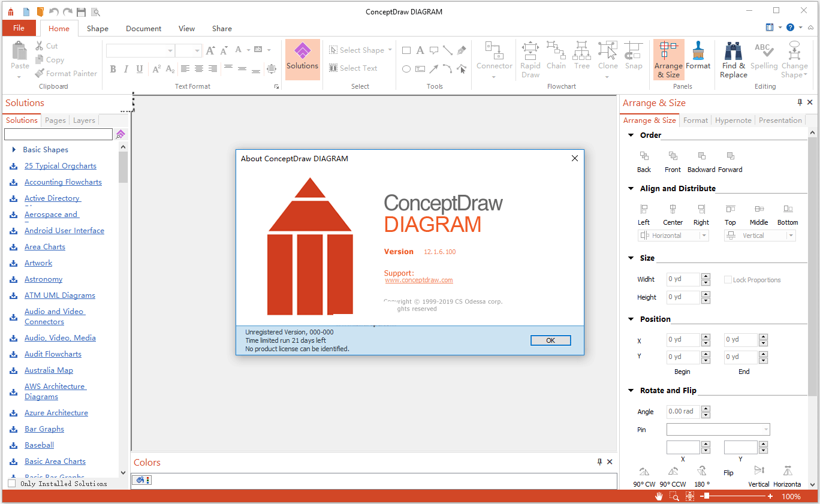The height and width of the screenshot is (504, 820).
Task: Select the Rapid Draw tool
Action: point(530,59)
